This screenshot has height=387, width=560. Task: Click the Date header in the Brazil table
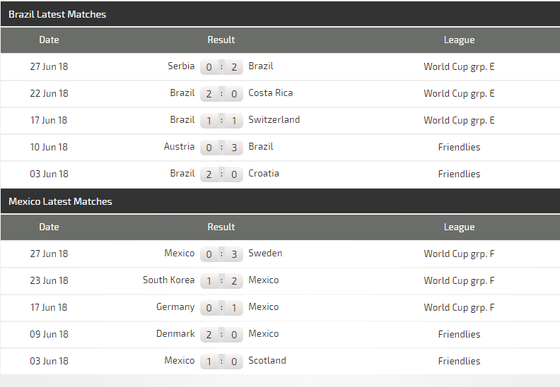click(x=49, y=40)
